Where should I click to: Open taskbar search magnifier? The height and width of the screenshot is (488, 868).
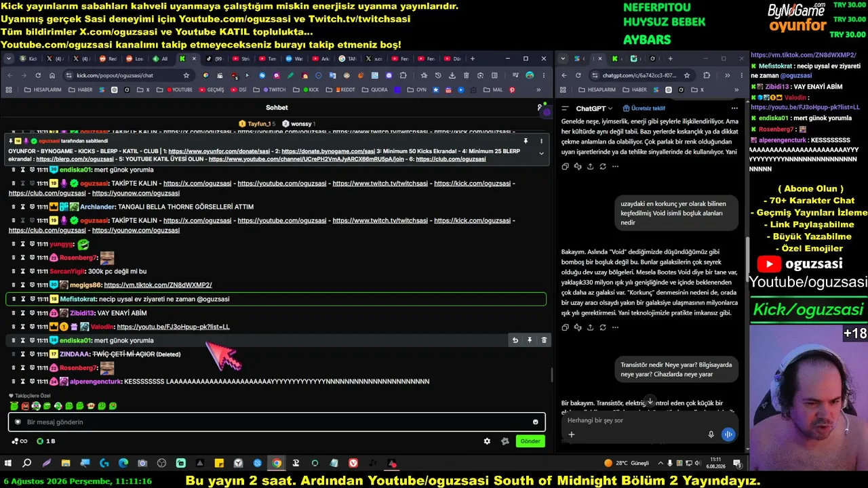click(x=27, y=464)
